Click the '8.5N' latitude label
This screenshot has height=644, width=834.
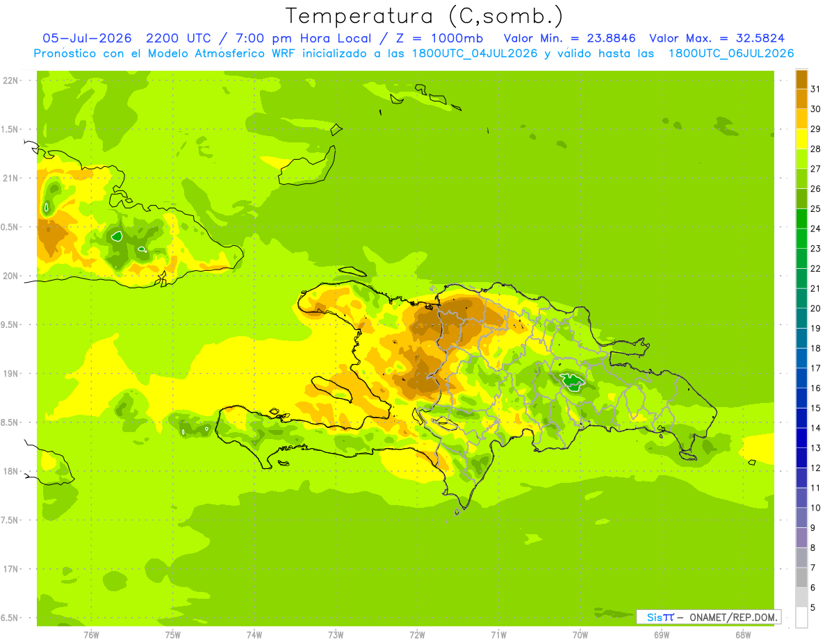10,422
